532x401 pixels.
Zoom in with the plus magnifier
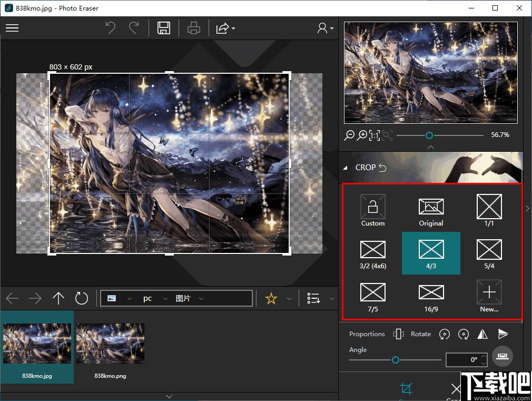[x=362, y=135]
